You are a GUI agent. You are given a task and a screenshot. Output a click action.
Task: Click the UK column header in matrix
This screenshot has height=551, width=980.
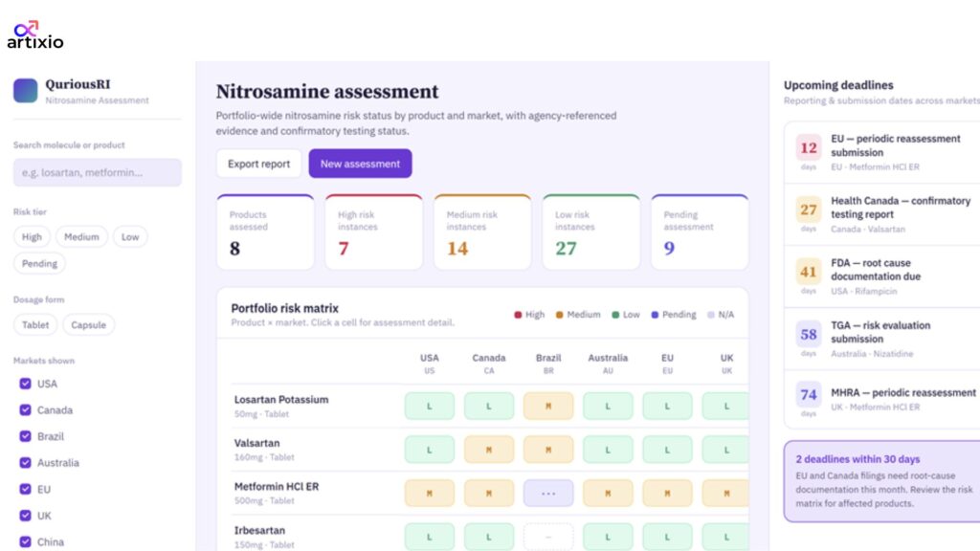click(727, 363)
